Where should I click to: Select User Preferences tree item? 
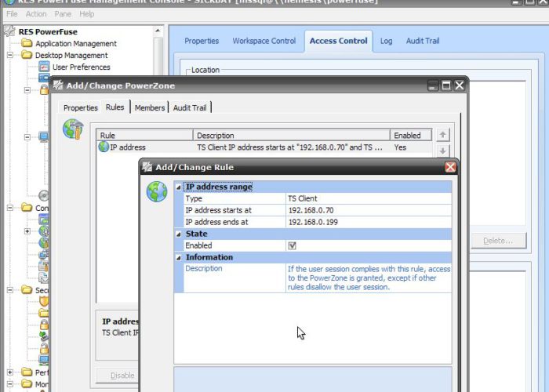82,67
